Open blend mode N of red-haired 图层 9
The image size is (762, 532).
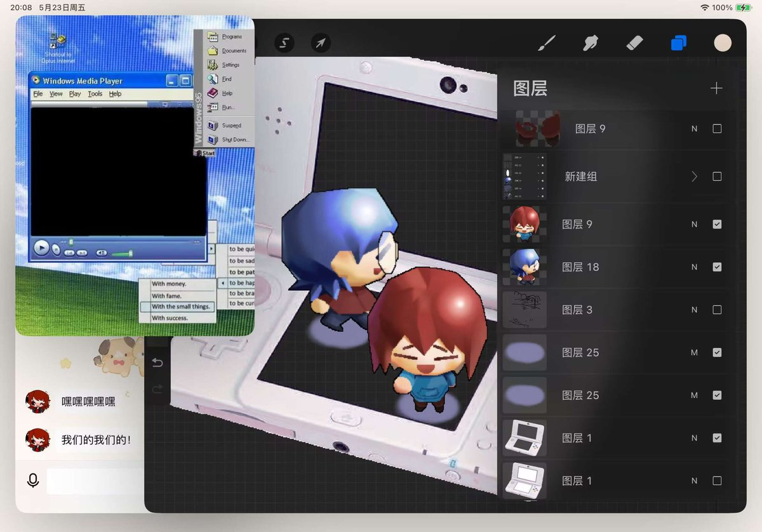tap(694, 224)
